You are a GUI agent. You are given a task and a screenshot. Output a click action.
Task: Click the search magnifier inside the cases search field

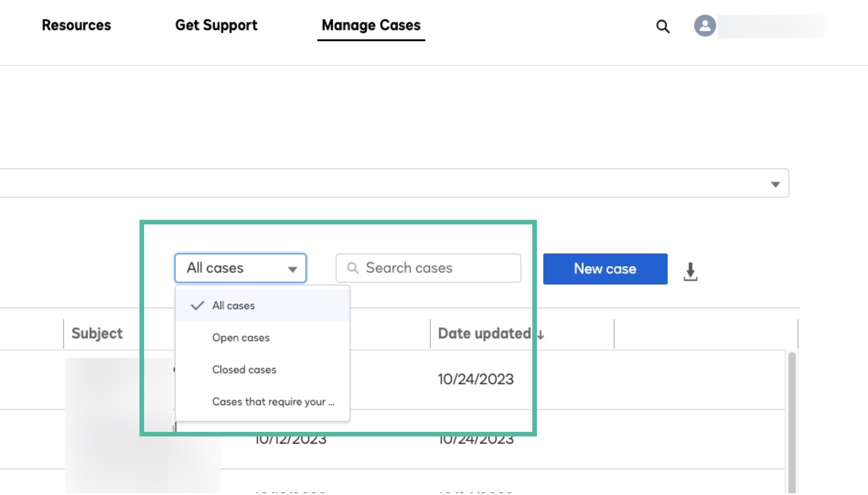coord(353,269)
